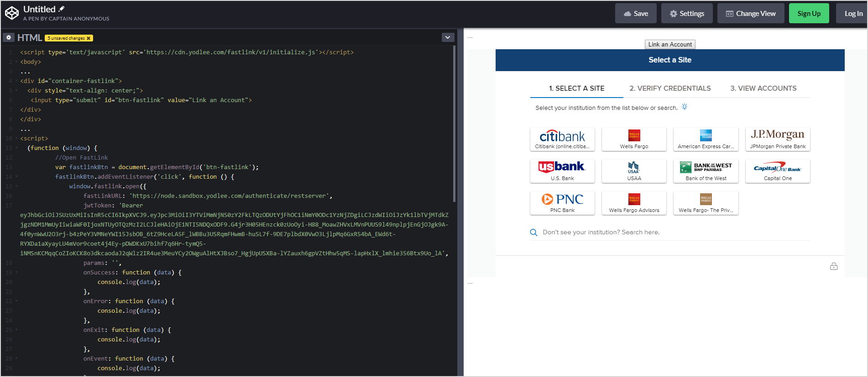Select Wells Fargo institution tile
Viewport: 868px width, 377px height.
(x=634, y=139)
